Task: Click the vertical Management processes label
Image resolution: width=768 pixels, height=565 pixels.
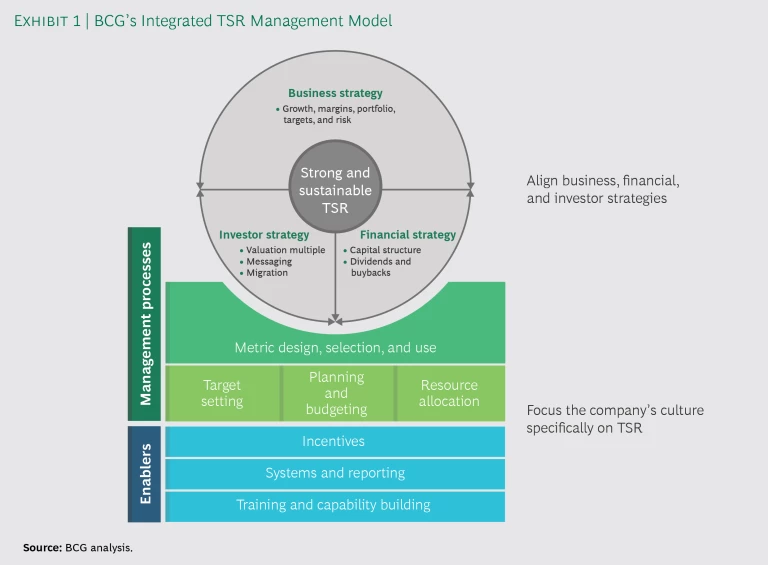Action: pyautogui.click(x=145, y=323)
